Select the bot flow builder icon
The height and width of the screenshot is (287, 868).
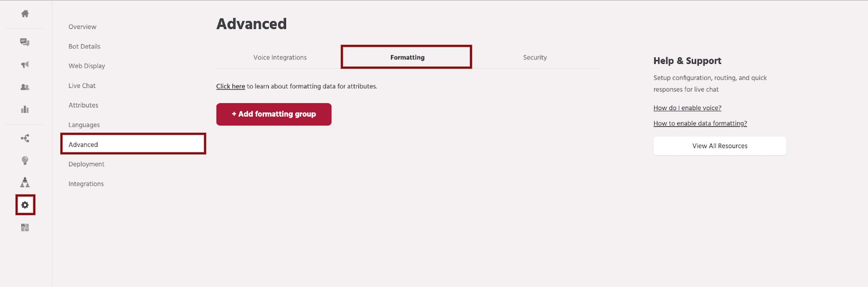point(24,138)
